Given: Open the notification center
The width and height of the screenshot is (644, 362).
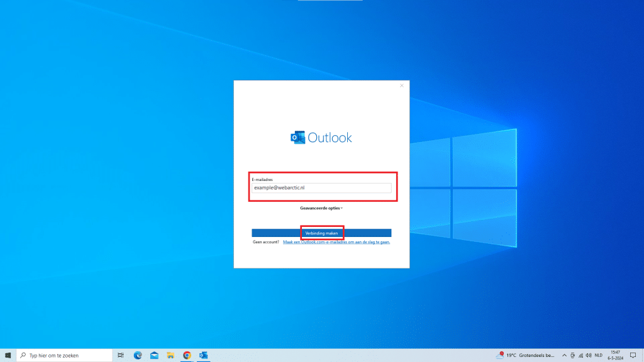Looking at the screenshot, I should (633, 355).
